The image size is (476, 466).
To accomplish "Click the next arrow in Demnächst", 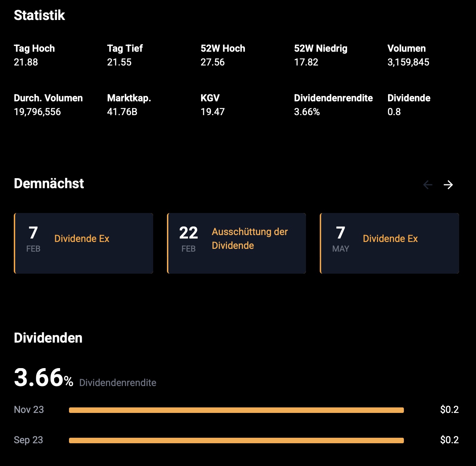I will pyautogui.click(x=448, y=185).
